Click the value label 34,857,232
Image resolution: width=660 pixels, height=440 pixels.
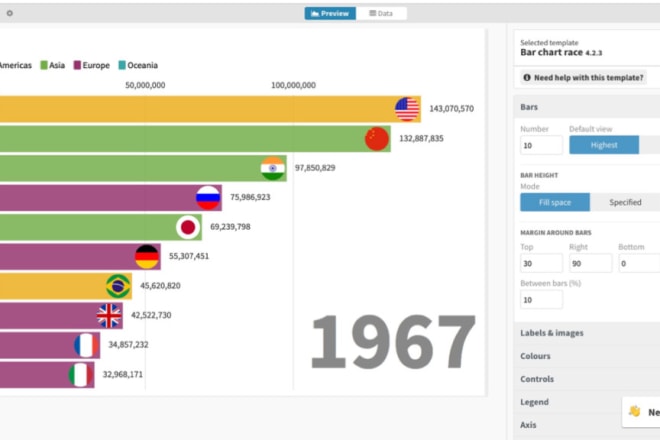click(128, 344)
